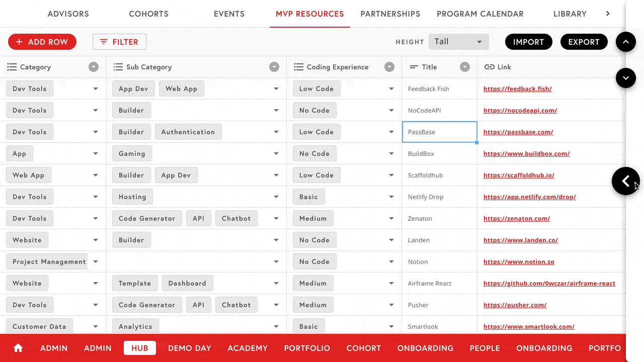Click the Web App tag in Feedback Fish row
This screenshot has height=362, width=644.
182,89
